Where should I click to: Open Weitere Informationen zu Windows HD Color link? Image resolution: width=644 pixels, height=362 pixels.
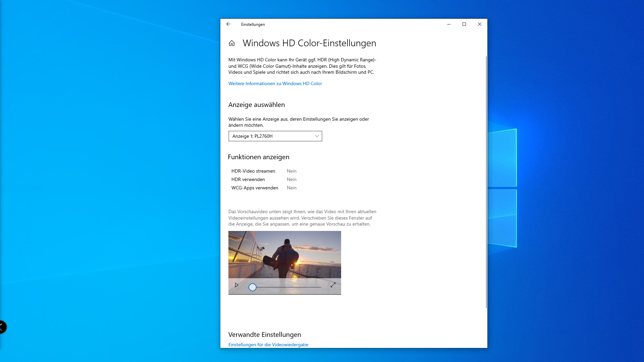275,83
